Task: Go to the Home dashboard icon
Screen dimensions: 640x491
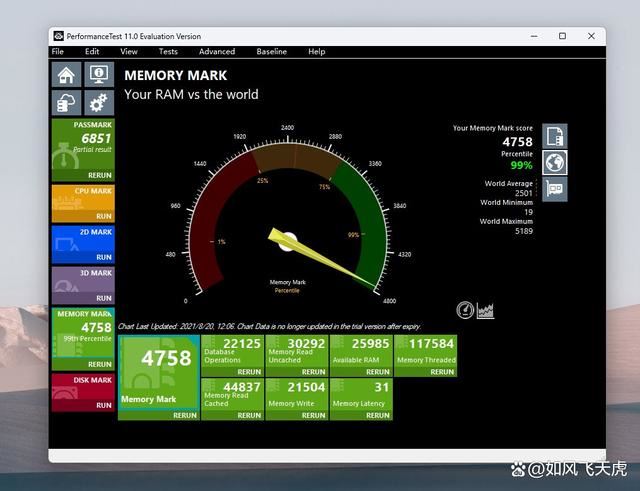Action: coord(66,75)
